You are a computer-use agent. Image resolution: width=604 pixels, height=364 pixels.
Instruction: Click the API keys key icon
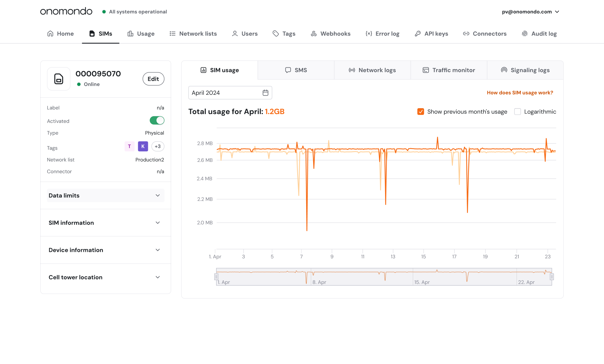coord(418,34)
